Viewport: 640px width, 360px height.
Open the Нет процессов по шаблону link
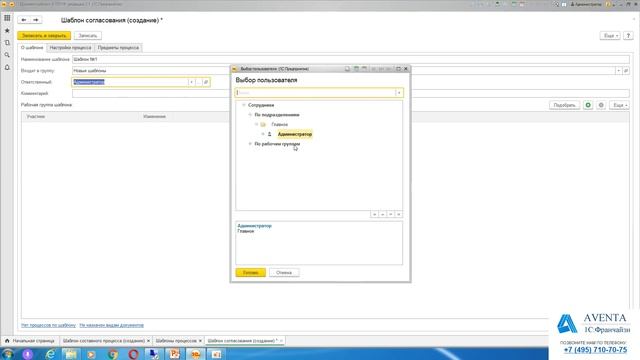pos(48,325)
